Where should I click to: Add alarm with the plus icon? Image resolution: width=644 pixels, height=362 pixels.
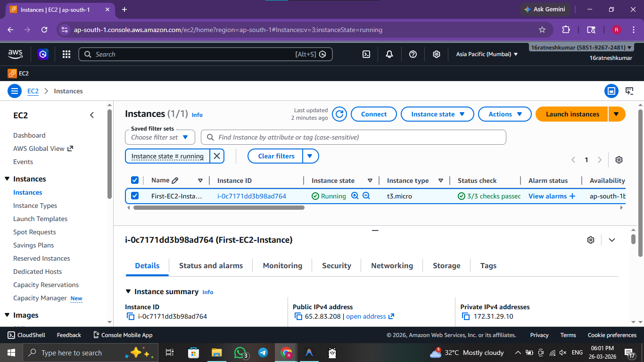coord(572,196)
